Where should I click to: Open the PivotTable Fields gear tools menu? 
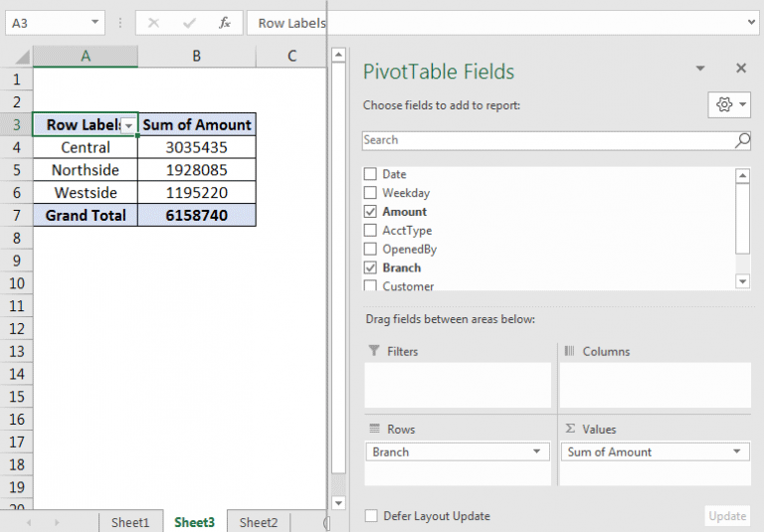click(729, 104)
